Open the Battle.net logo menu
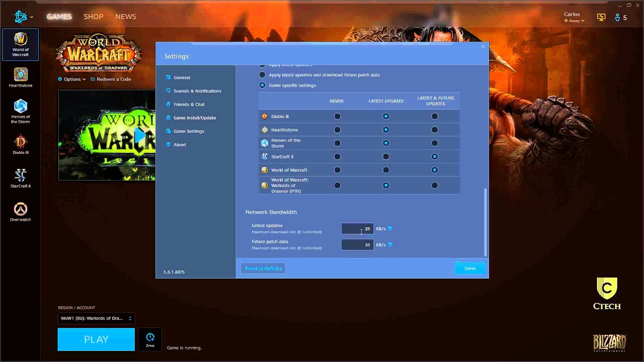Screen dimensions: 644x362 tap(23, 17)
